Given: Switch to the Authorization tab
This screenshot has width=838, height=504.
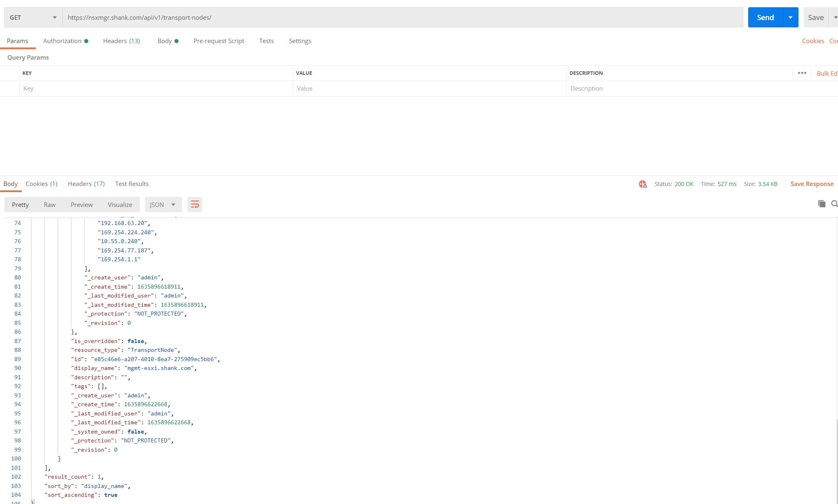Looking at the screenshot, I should 66,41.
